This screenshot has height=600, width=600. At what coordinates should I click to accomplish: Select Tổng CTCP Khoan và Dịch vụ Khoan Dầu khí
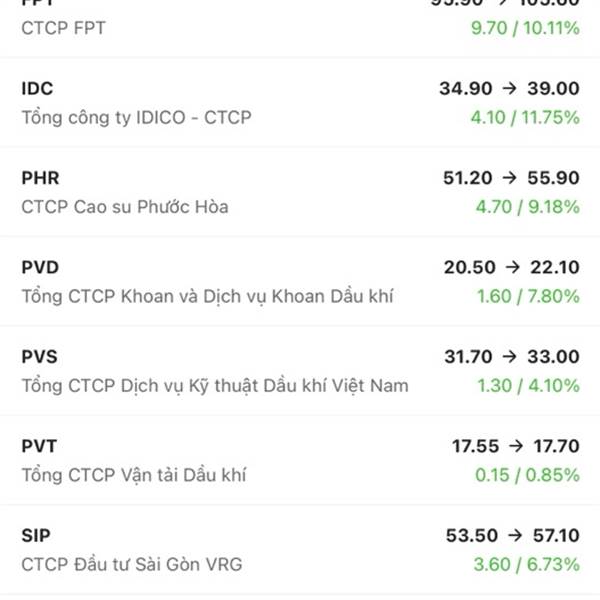[207, 296]
